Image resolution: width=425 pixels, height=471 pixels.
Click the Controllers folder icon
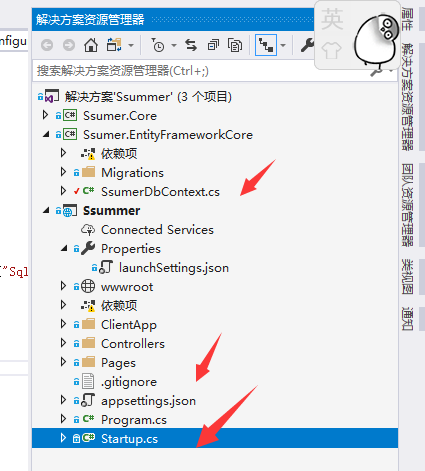(x=88, y=343)
